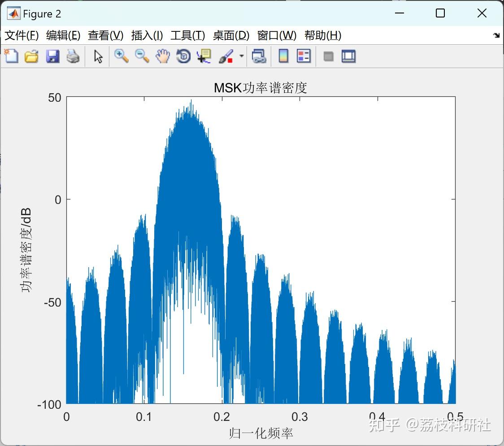Image resolution: width=504 pixels, height=446 pixels.
Task: Activate the Pan hand tool
Action: [x=163, y=56]
